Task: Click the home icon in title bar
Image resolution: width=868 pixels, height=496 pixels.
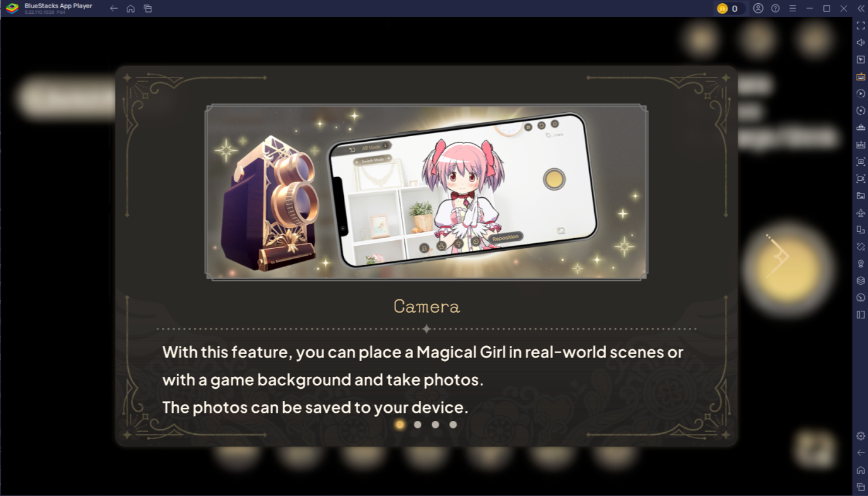Action: click(131, 8)
